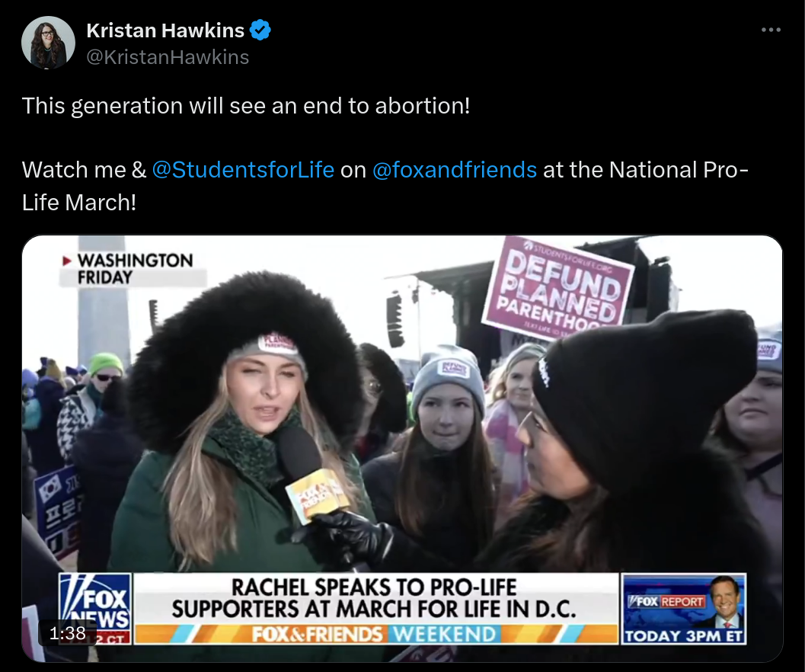Click the 'Today 3PM ET' label
The height and width of the screenshot is (672, 805).
(x=683, y=636)
